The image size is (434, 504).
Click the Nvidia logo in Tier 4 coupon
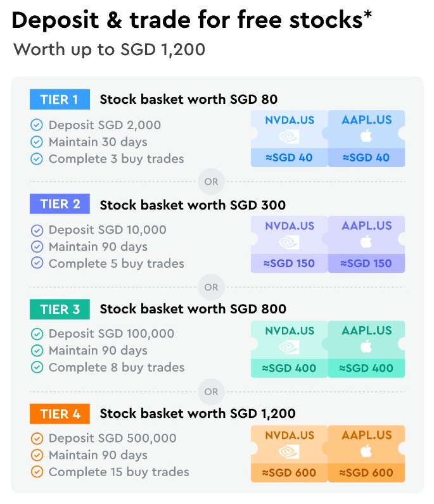point(290,451)
